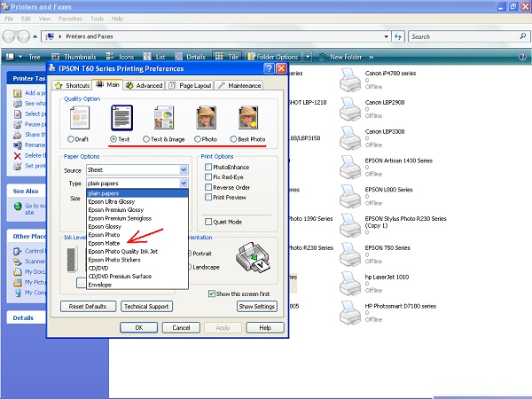
Task: Enable Quiet Mode checkbox
Action: 208,222
